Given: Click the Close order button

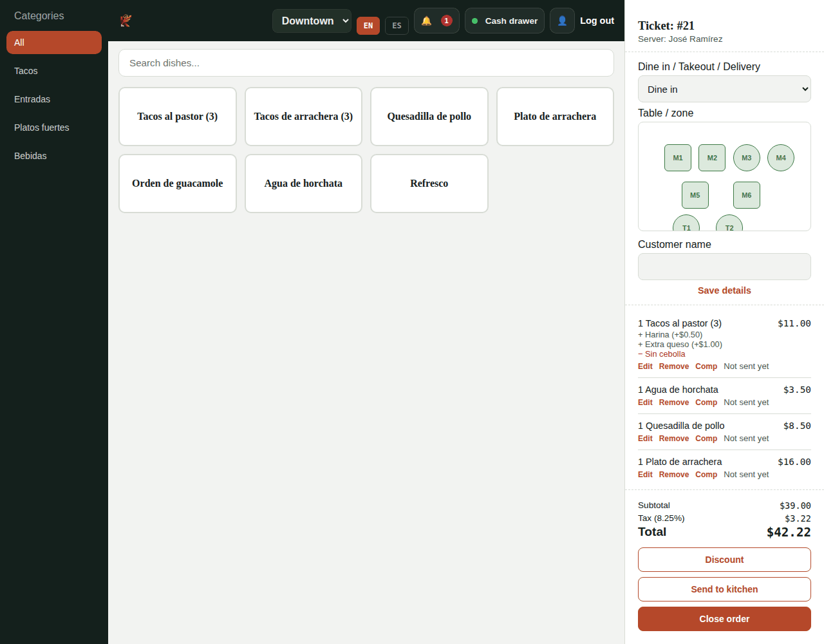Looking at the screenshot, I should pos(724,619).
